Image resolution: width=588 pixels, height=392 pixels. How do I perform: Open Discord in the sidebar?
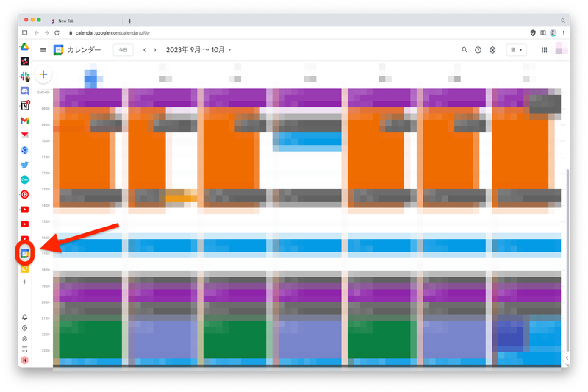tap(24, 91)
